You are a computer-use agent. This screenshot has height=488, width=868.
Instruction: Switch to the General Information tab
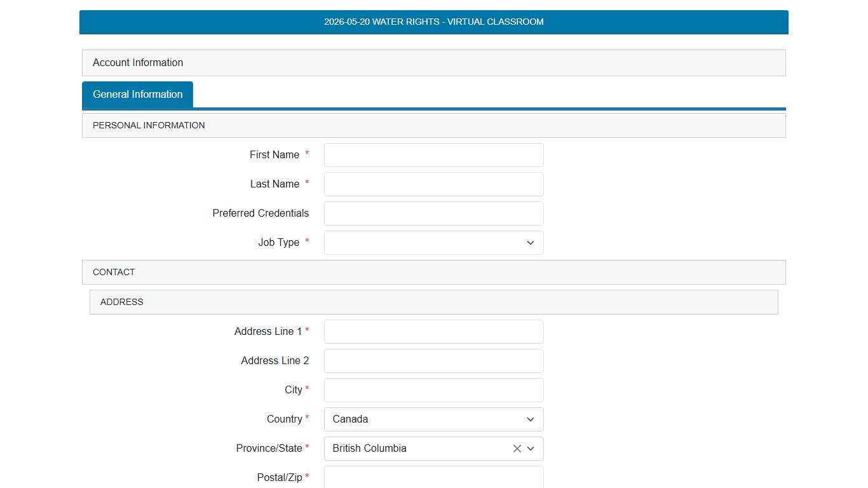pos(137,95)
